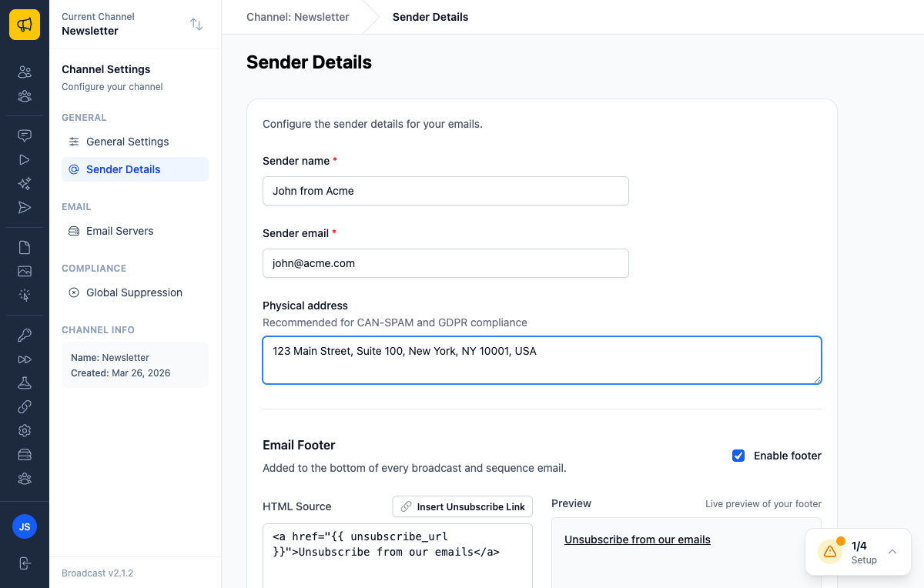This screenshot has width=924, height=588.
Task: Expand the 1/4 Setup widget chevron
Action: point(892,552)
